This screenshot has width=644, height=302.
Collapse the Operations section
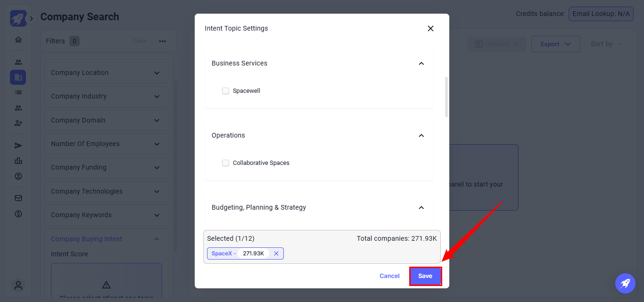click(x=421, y=136)
